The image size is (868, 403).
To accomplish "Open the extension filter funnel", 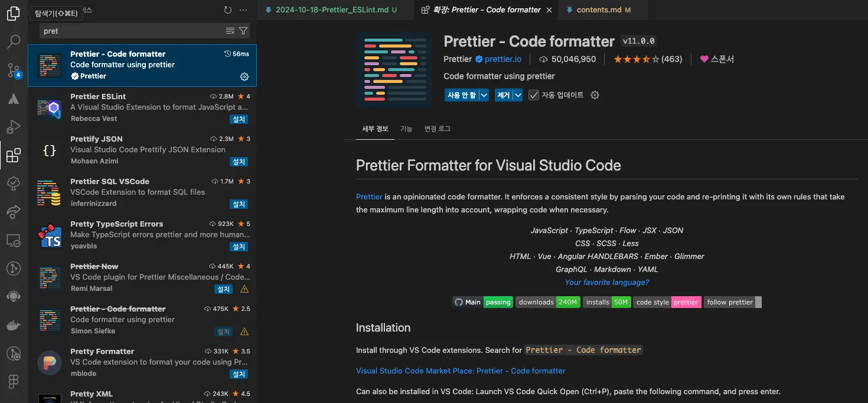I will pos(243,31).
